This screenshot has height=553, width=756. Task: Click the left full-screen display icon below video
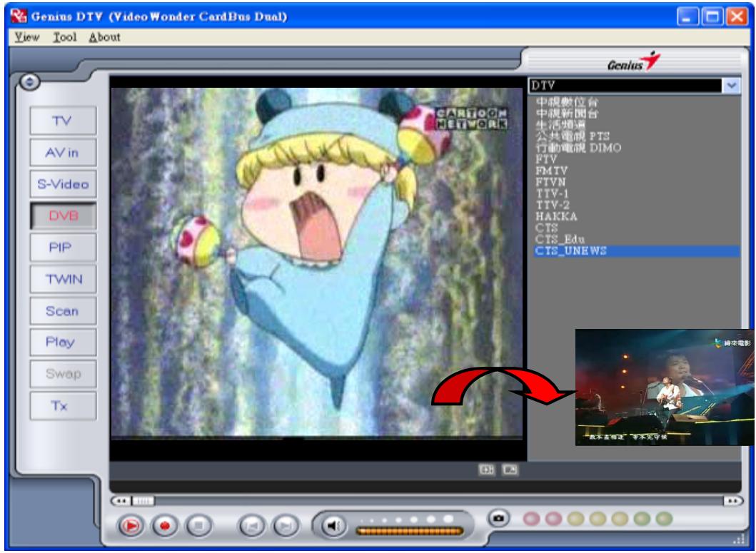click(486, 470)
